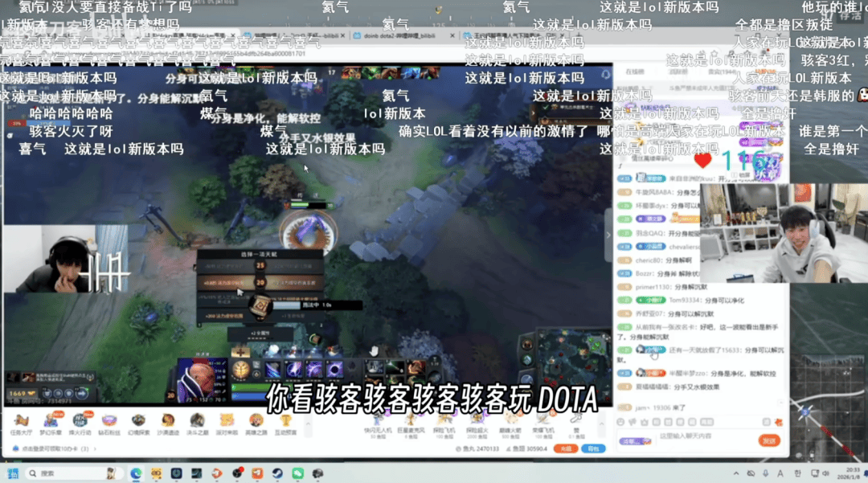Send the 探险飞机 gift
This screenshot has width=868, height=483.
444,422
